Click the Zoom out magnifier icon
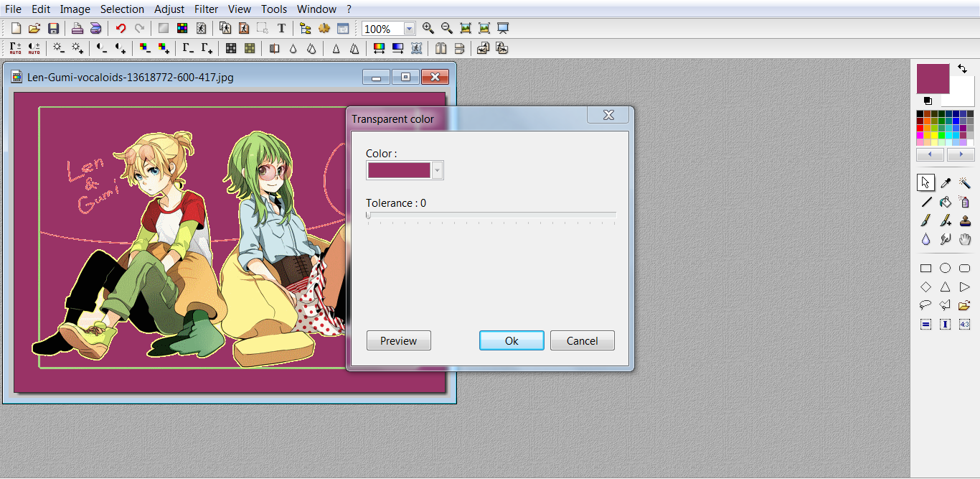This screenshot has width=980, height=479. click(447, 28)
